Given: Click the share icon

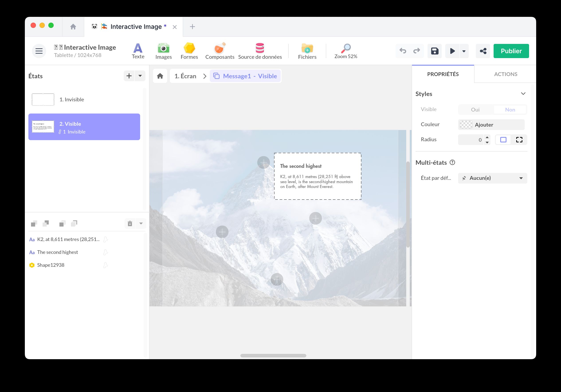Looking at the screenshot, I should pyautogui.click(x=483, y=51).
